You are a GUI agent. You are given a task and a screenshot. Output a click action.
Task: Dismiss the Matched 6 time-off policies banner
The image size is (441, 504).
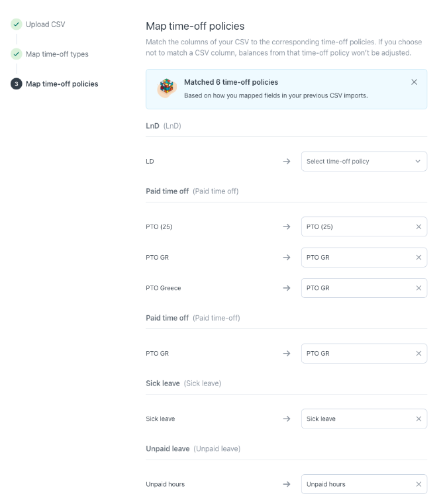point(414,82)
